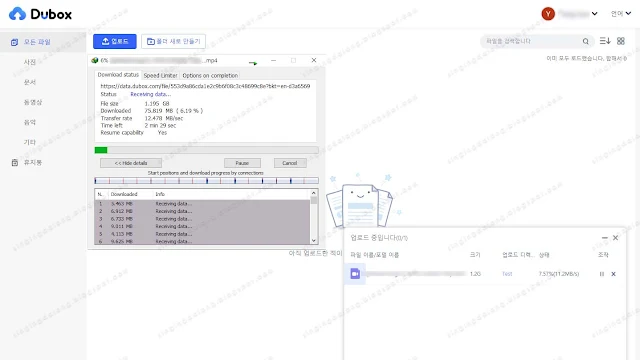
Task: Pause the uploading file
Action: pyautogui.click(x=602, y=274)
